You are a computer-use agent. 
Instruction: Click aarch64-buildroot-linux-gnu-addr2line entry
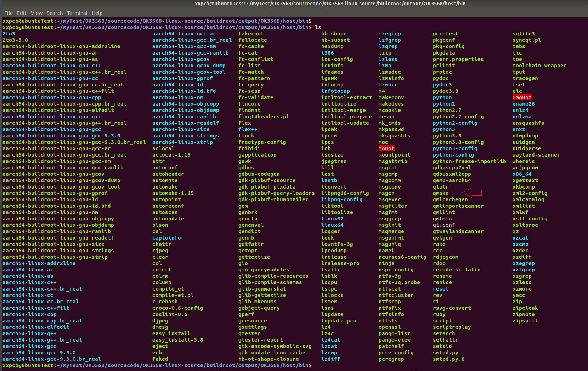pos(61,46)
